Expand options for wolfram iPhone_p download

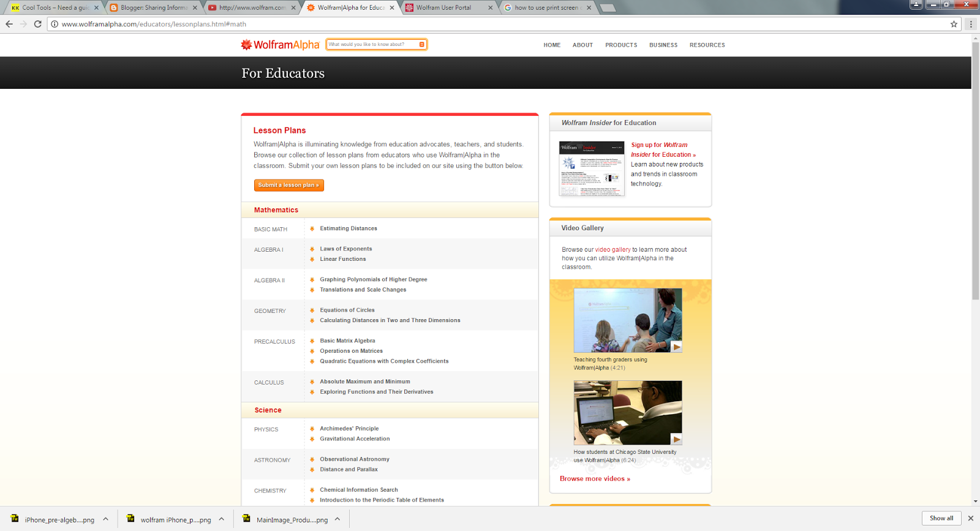pyautogui.click(x=221, y=519)
